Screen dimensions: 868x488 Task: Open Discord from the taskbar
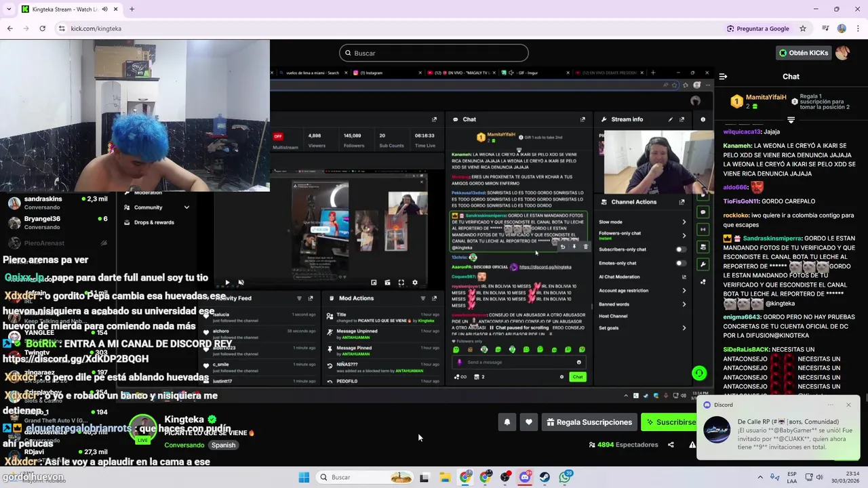525,477
